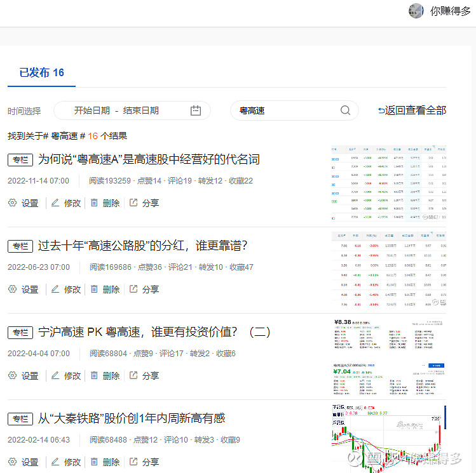
Task: Click the 时间选择 label
Action: pyautogui.click(x=24, y=111)
